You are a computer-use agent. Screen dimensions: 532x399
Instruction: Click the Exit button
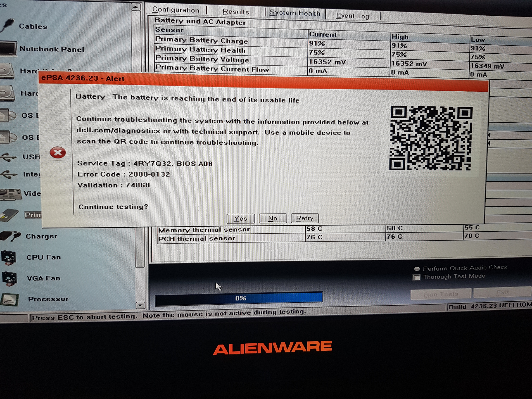502,292
